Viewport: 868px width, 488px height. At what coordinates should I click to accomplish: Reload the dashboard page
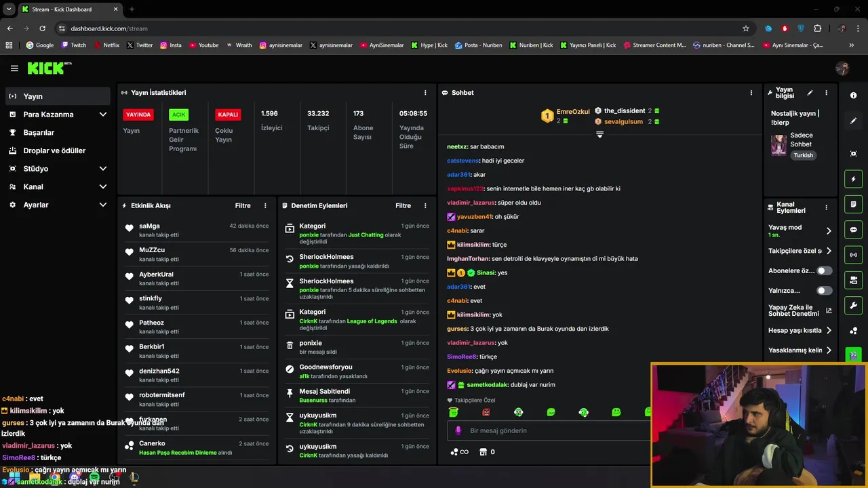(x=42, y=28)
